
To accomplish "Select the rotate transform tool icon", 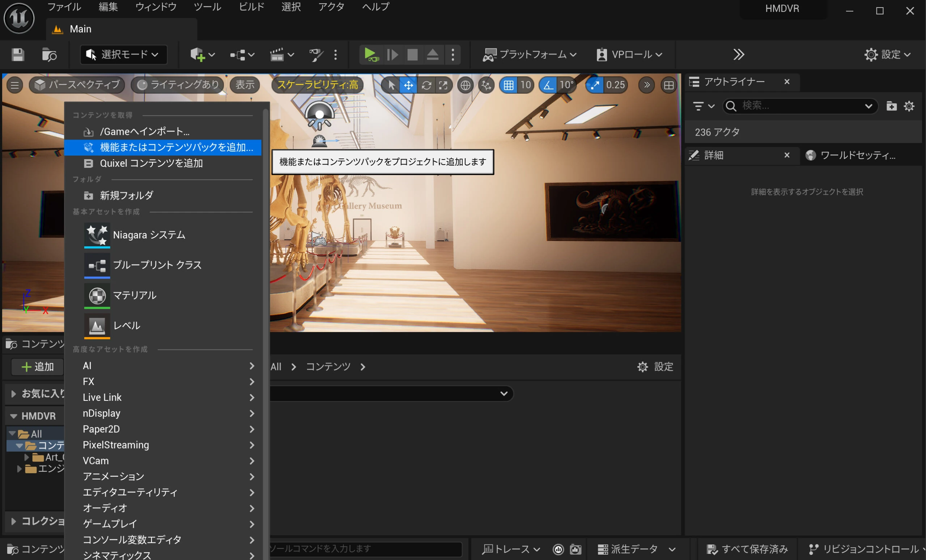I will 426,85.
